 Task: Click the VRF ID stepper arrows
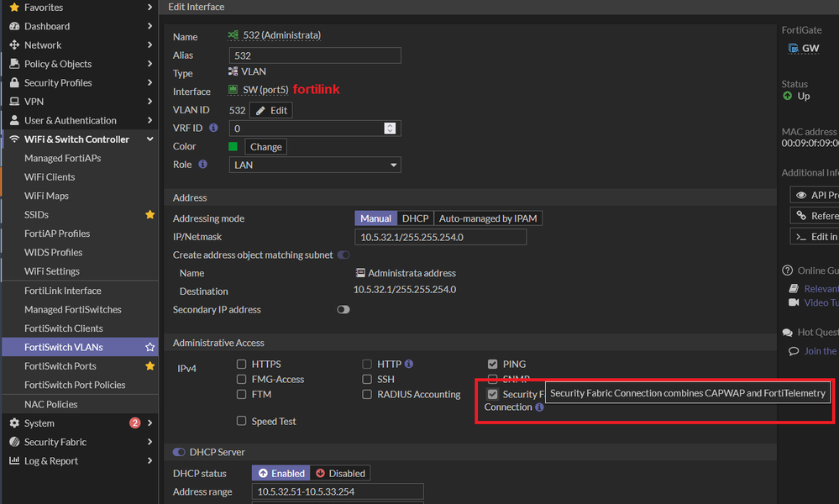(x=390, y=129)
